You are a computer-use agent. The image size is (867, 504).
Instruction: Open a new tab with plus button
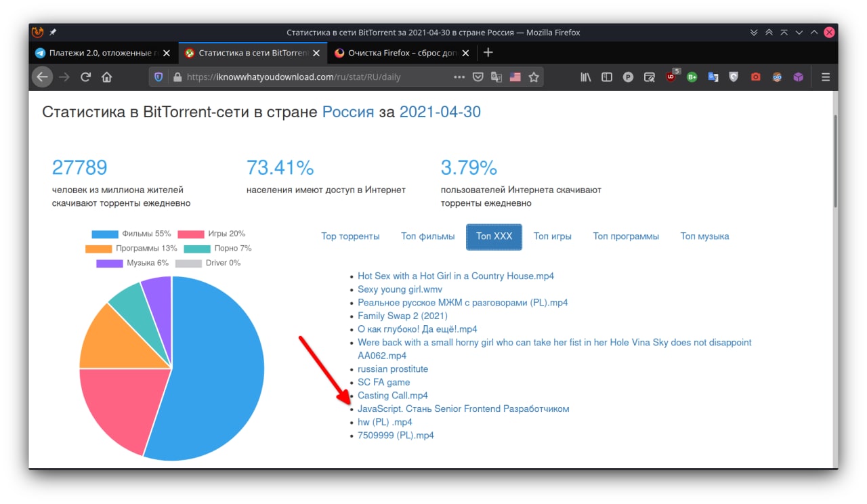coord(488,52)
